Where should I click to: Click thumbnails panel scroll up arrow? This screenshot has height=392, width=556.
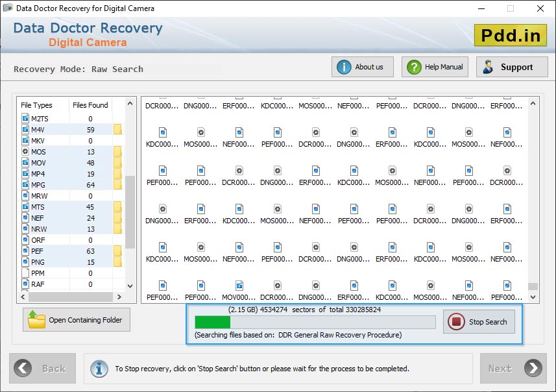(533, 103)
